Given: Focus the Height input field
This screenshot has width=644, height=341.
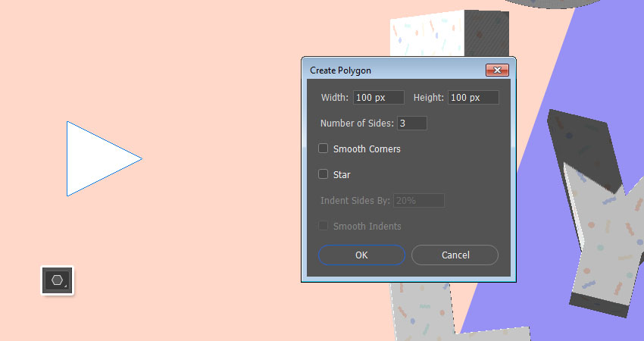Looking at the screenshot, I should tap(473, 98).
